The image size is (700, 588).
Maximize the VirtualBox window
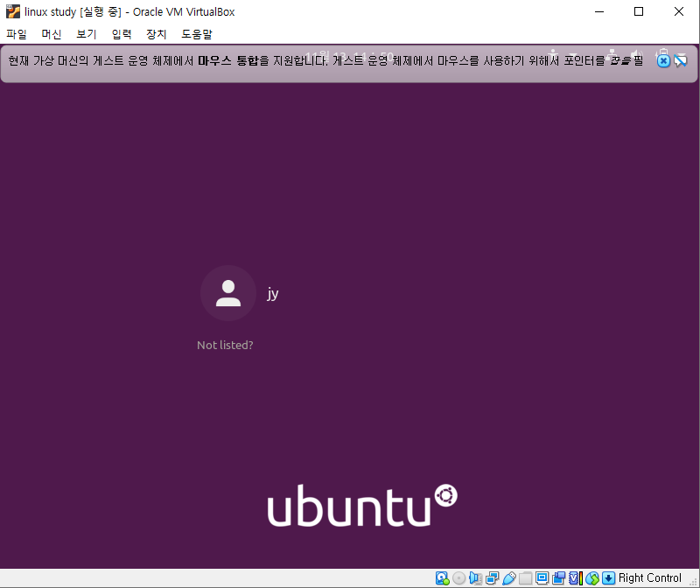(639, 11)
